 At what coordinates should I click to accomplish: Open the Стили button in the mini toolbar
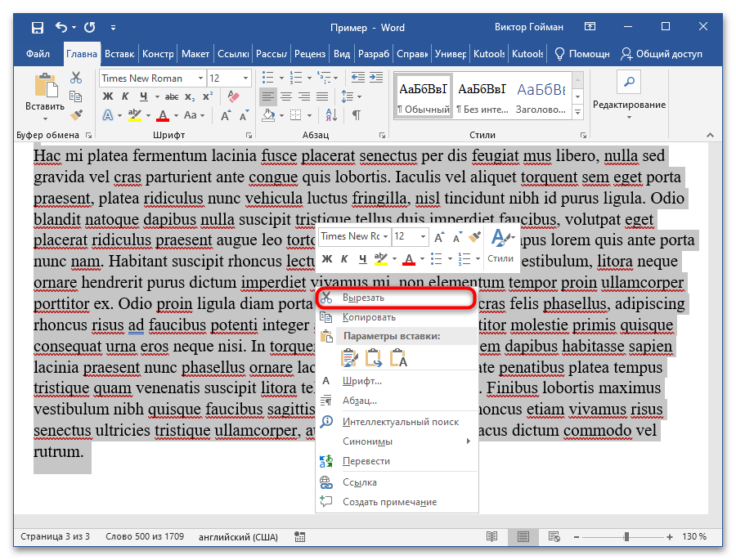pyautogui.click(x=500, y=247)
